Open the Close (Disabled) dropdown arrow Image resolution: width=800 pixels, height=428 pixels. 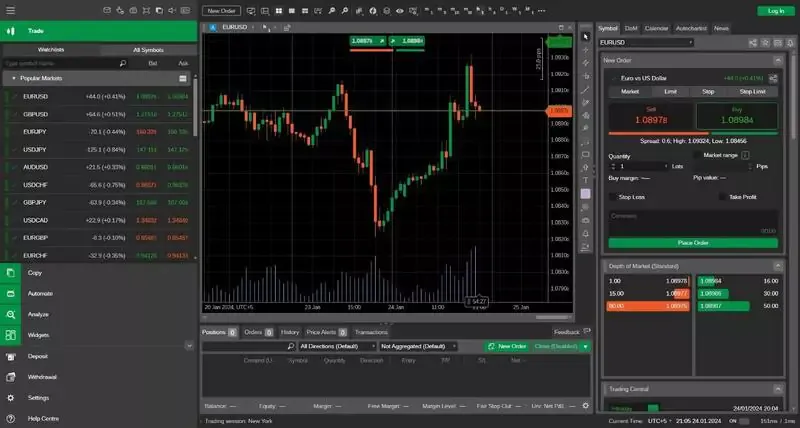tap(586, 347)
